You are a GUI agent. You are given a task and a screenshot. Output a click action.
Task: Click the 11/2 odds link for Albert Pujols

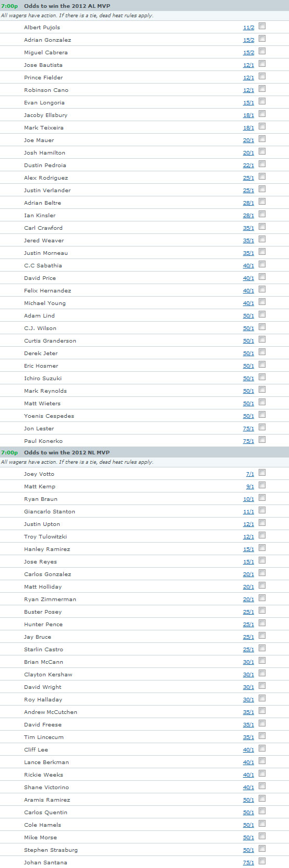click(x=249, y=28)
